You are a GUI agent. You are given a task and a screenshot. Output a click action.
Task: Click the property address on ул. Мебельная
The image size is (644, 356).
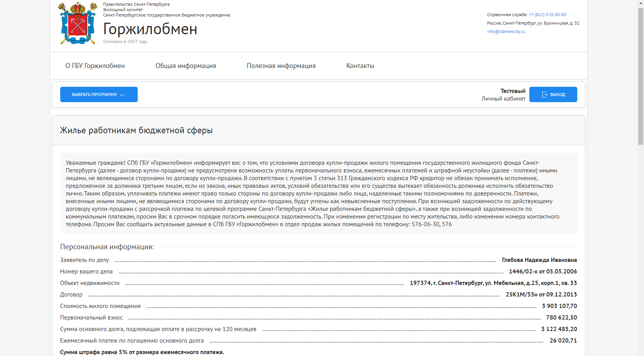493,283
